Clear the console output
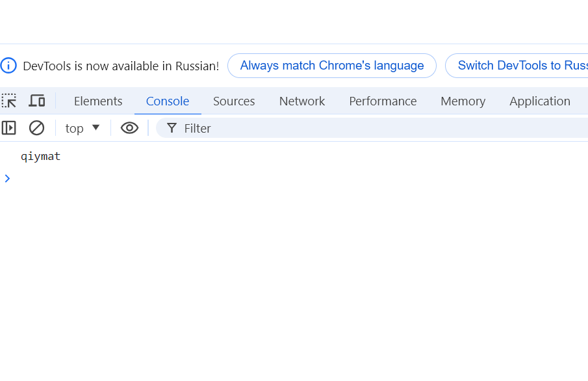This screenshot has width=588, height=381. coord(37,128)
